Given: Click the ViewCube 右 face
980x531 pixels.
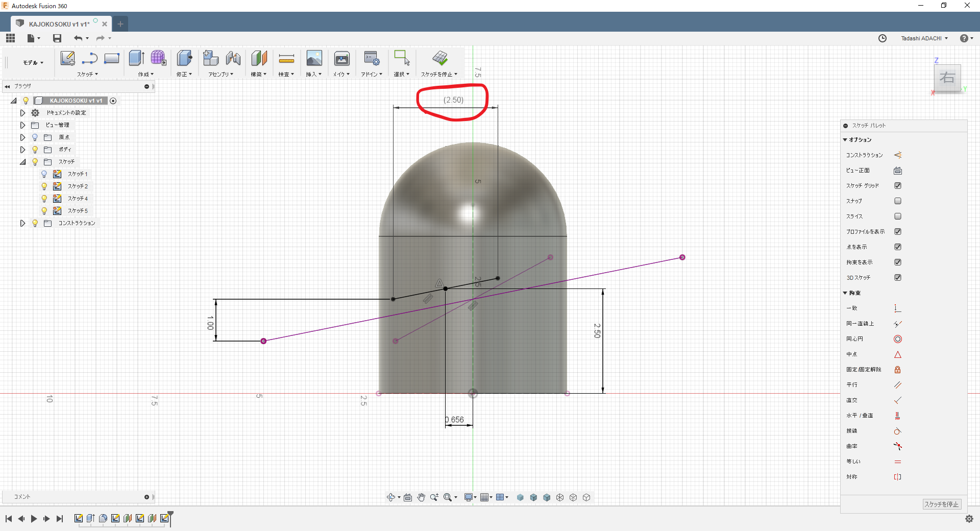Looking at the screenshot, I should [947, 78].
